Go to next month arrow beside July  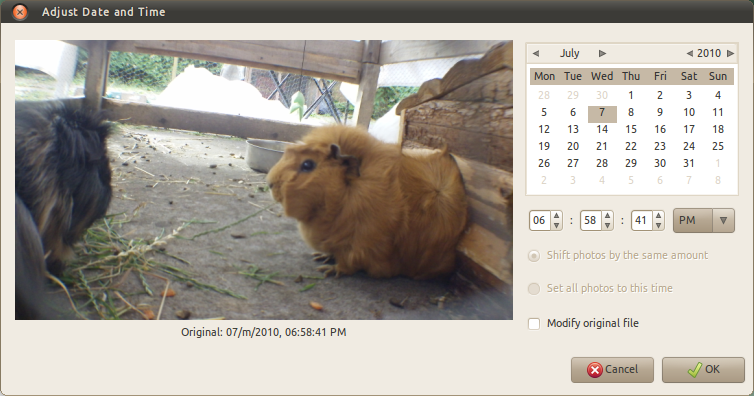click(x=602, y=53)
